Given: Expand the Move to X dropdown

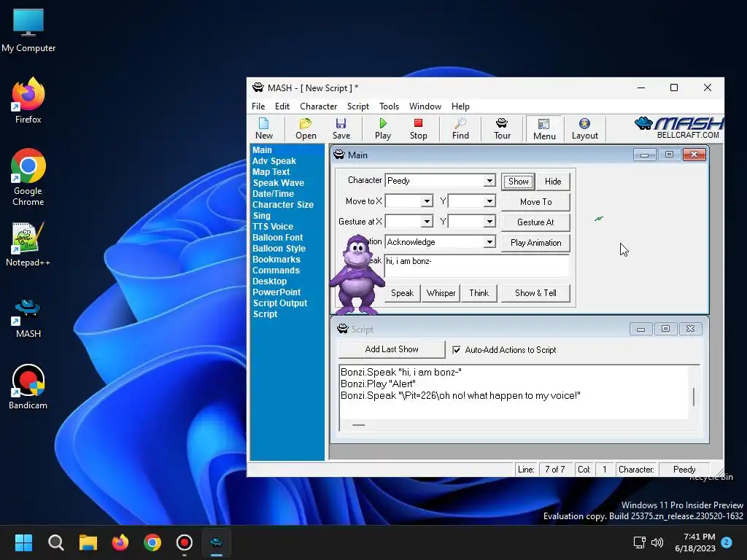Looking at the screenshot, I should 427,201.
